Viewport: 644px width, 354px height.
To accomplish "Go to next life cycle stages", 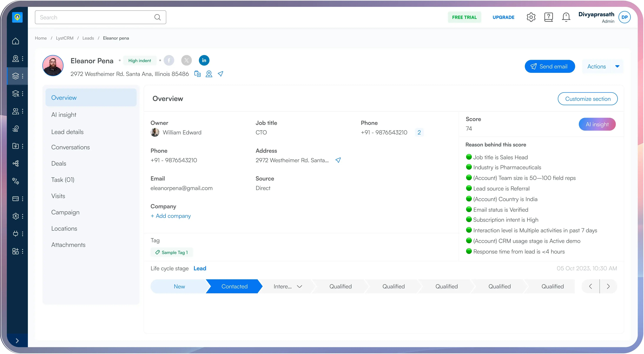I will pyautogui.click(x=608, y=287).
